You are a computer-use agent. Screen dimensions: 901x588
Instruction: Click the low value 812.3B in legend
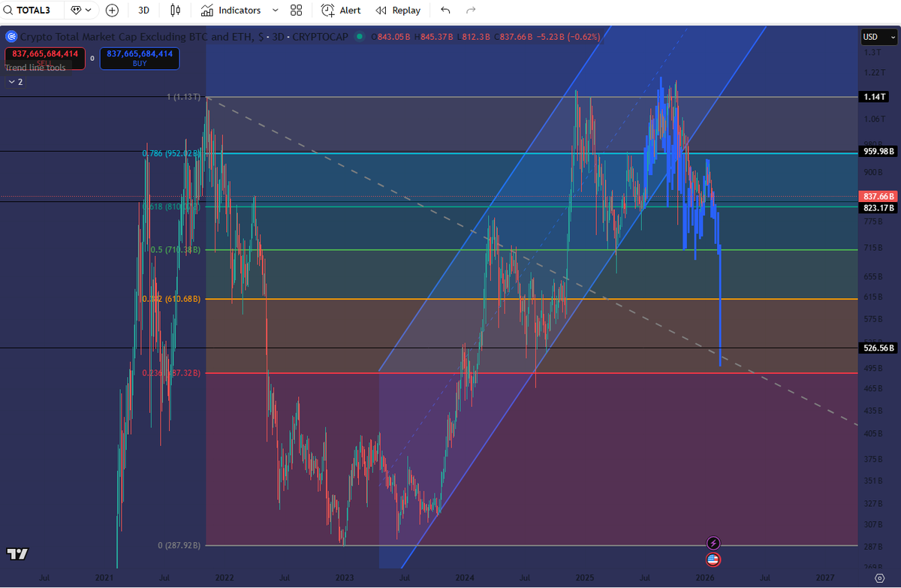[477, 36]
